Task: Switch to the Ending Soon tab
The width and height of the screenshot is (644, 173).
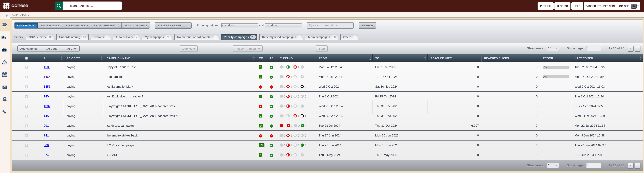Action: pyautogui.click(x=50, y=25)
